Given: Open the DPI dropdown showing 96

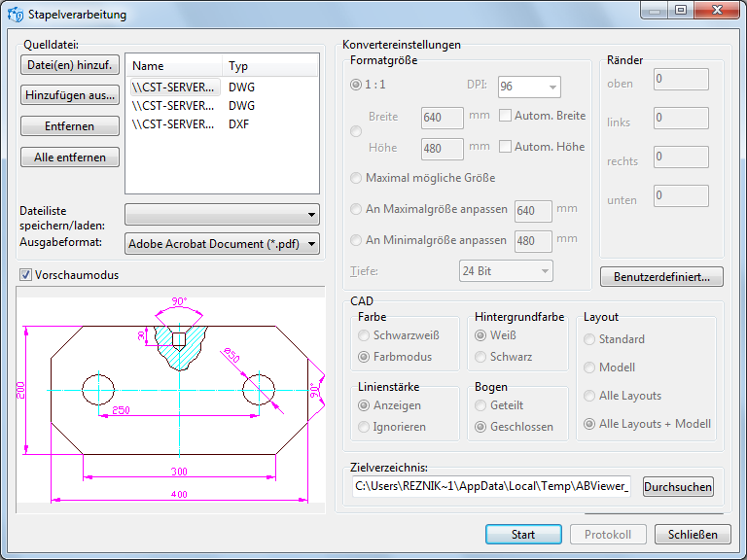Looking at the screenshot, I should coord(528,87).
